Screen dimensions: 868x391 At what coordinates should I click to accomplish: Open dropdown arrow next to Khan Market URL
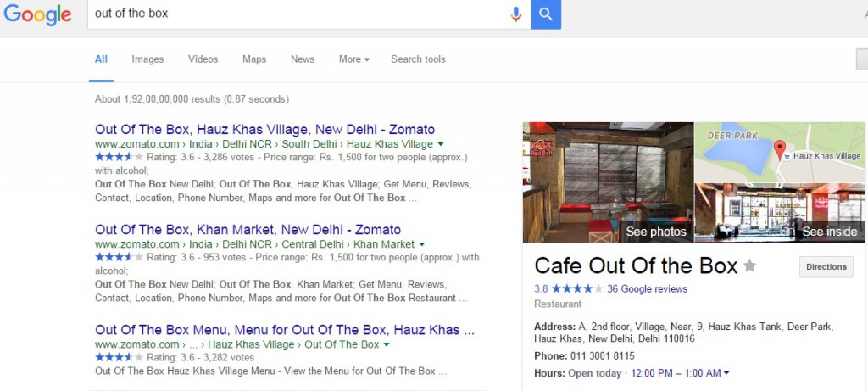[422, 244]
